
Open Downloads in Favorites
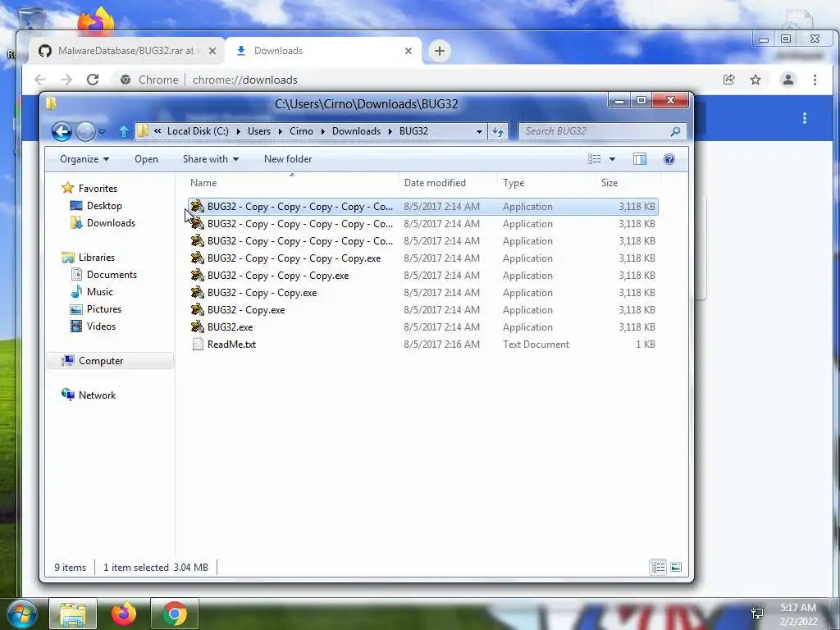[x=111, y=223]
